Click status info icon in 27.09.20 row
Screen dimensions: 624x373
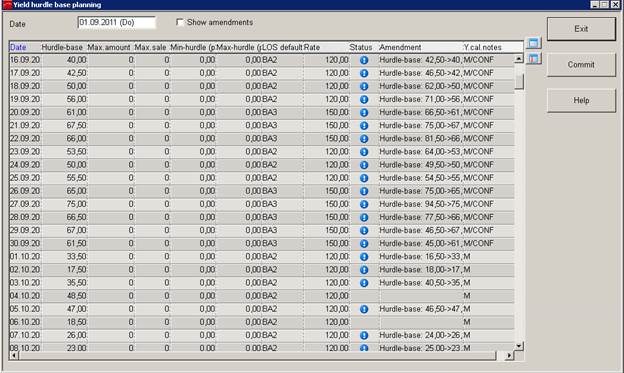[x=364, y=204]
